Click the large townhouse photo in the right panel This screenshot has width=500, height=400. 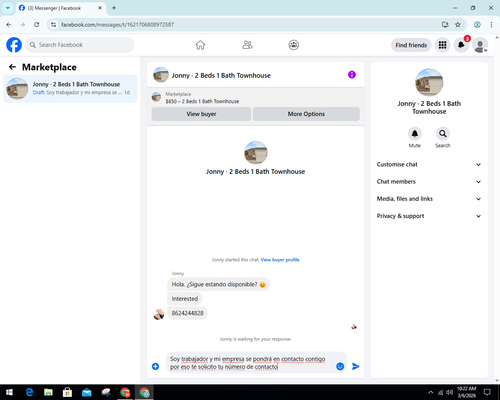point(429,82)
